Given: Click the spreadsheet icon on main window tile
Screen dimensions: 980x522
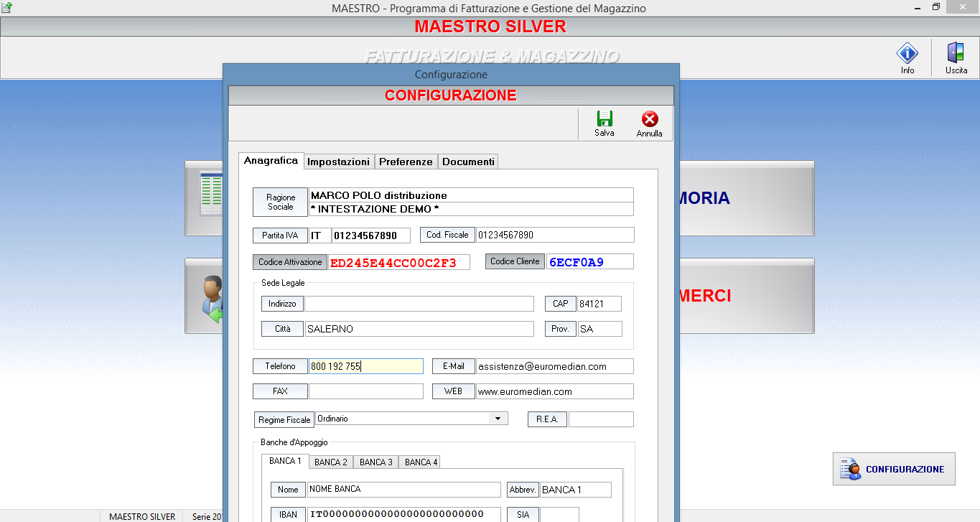Looking at the screenshot, I should pos(211,194).
